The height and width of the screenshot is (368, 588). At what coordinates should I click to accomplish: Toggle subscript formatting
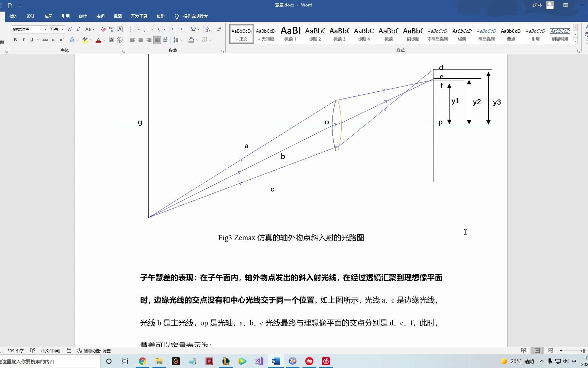53,40
